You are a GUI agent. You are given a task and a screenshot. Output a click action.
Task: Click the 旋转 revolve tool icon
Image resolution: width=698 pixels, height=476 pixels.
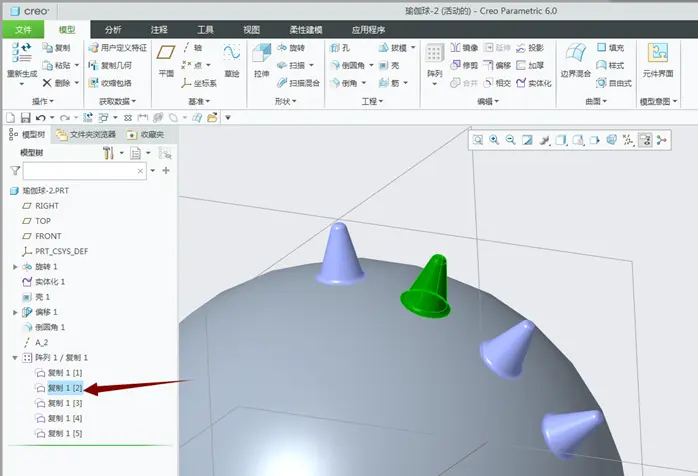(x=282, y=48)
